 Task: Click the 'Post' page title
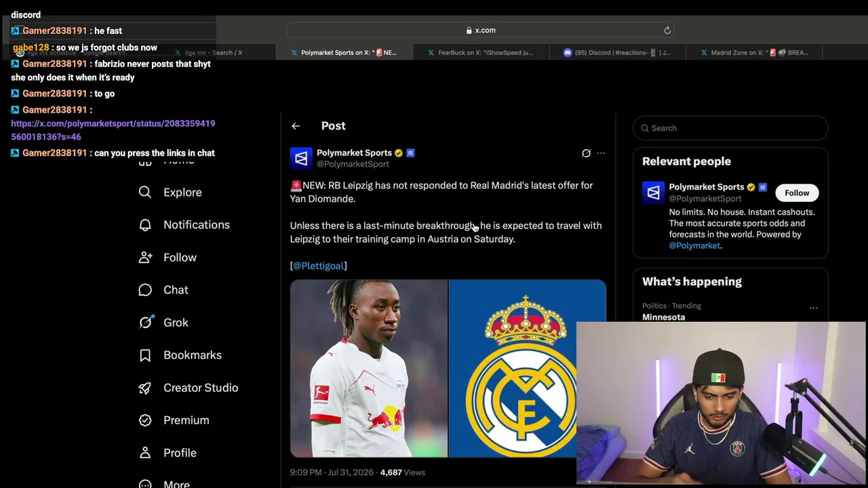[x=333, y=126]
